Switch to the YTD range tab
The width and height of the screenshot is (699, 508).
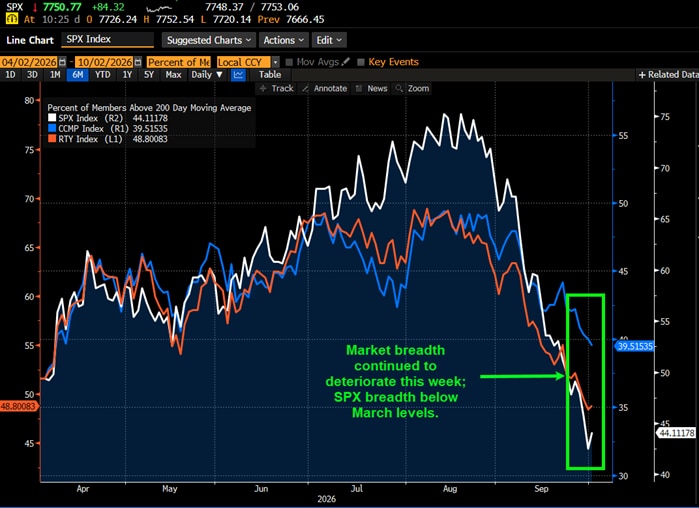(x=103, y=75)
